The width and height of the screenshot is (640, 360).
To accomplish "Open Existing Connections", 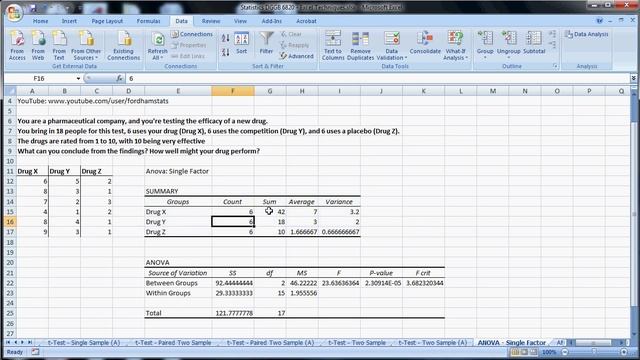I will click(x=123, y=45).
